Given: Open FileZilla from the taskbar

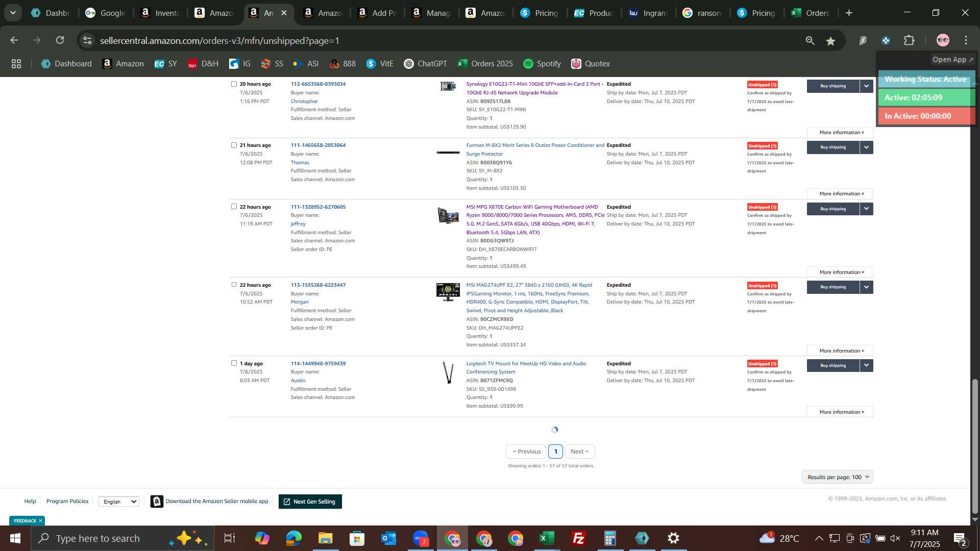Looking at the screenshot, I should (579, 538).
